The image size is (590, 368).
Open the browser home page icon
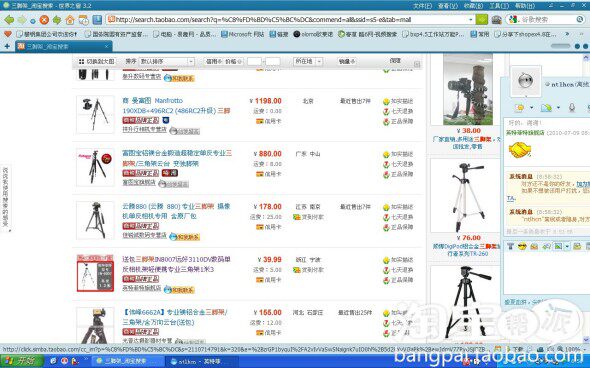click(70, 20)
